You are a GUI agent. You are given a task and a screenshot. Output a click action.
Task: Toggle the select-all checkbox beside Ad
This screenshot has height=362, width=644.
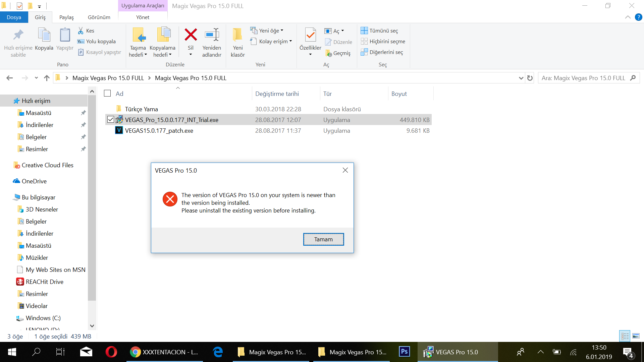pyautogui.click(x=107, y=93)
